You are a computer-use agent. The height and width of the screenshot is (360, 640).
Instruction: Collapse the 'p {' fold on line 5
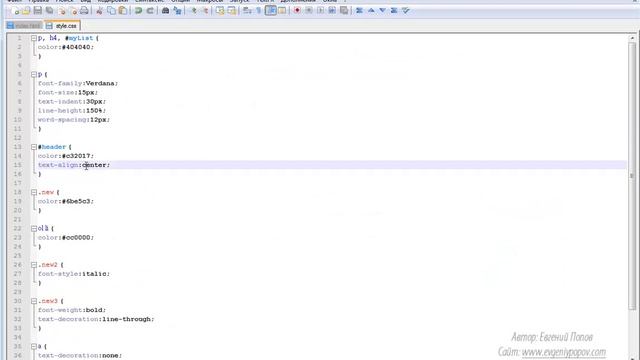pos(34,74)
